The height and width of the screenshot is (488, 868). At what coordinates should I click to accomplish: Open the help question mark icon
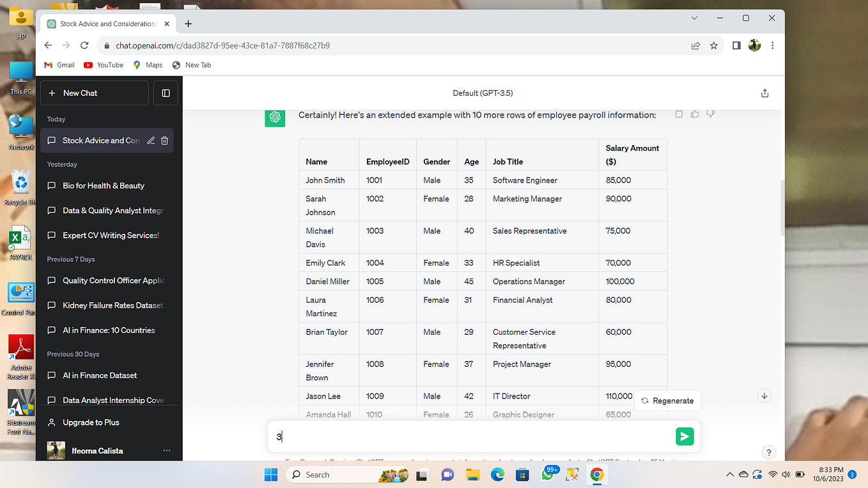point(769,452)
